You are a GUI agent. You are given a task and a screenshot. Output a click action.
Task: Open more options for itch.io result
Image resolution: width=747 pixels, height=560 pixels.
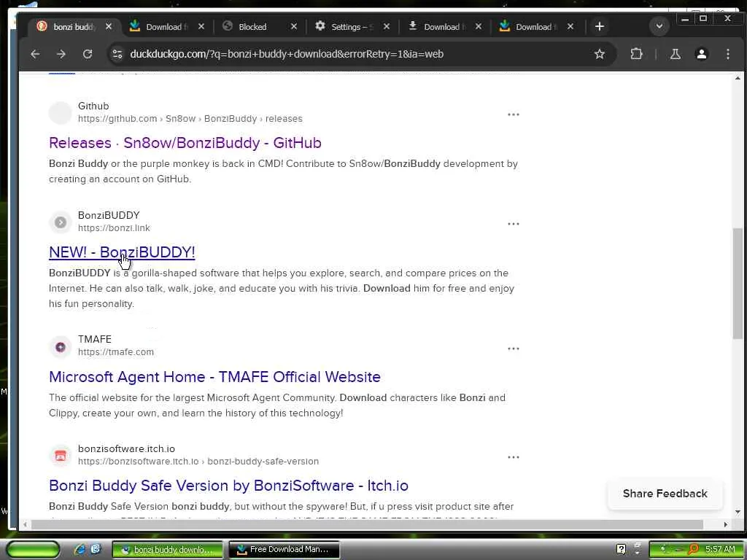tap(513, 457)
